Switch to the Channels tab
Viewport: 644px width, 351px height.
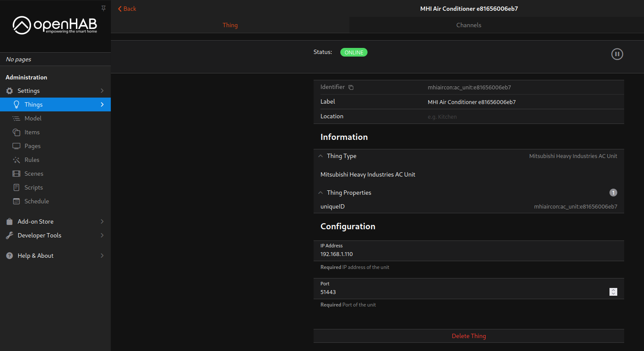(x=468, y=25)
